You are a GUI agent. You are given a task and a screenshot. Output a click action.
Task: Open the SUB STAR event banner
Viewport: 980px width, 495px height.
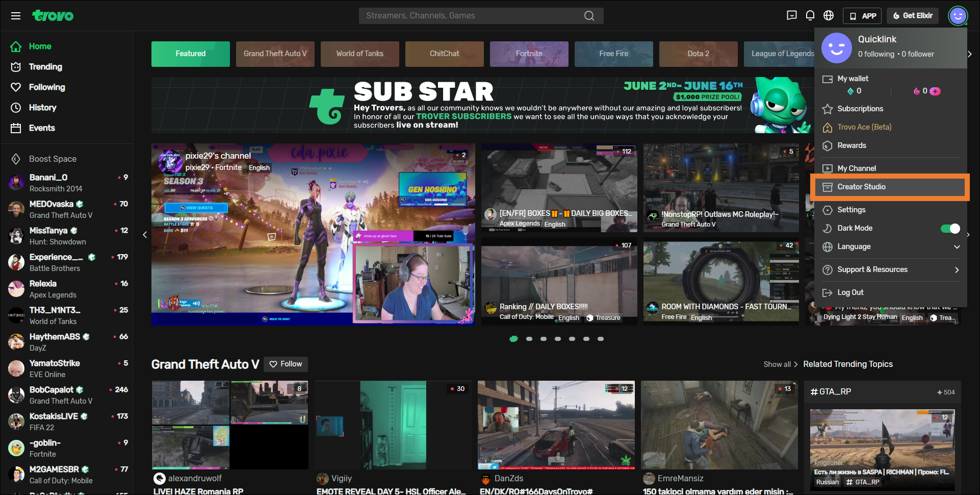482,105
